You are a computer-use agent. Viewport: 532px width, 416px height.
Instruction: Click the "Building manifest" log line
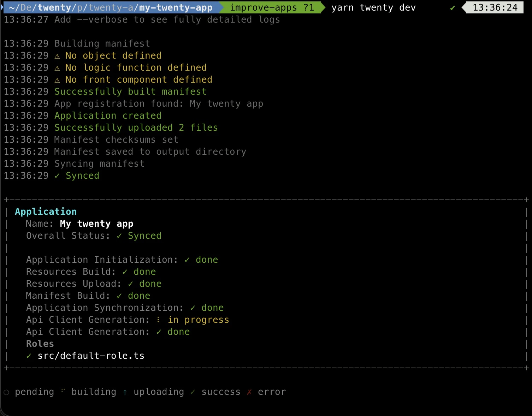click(x=102, y=43)
